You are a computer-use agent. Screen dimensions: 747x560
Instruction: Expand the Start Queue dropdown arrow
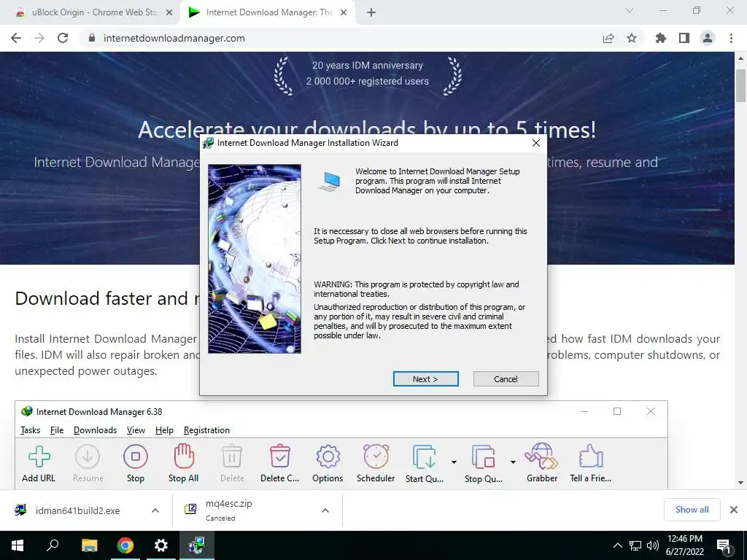[454, 462]
